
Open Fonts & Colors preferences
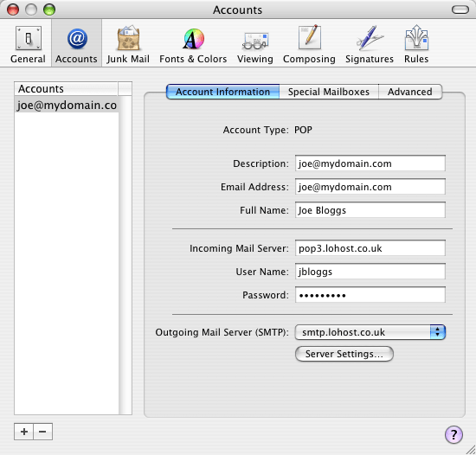click(x=193, y=44)
